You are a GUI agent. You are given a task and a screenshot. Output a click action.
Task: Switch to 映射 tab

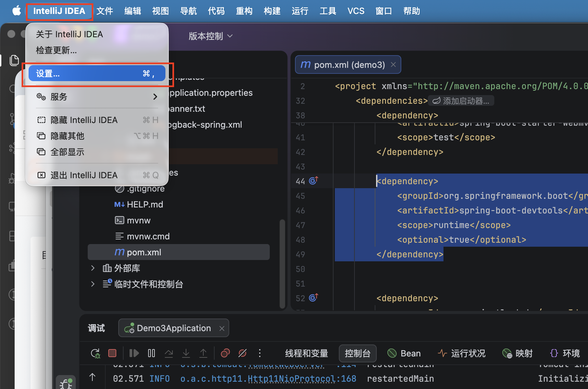[518, 353]
